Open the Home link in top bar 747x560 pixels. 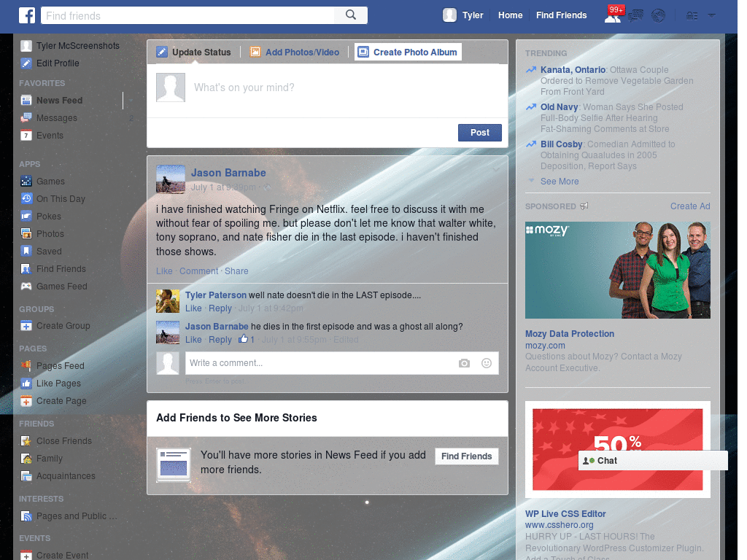510,15
